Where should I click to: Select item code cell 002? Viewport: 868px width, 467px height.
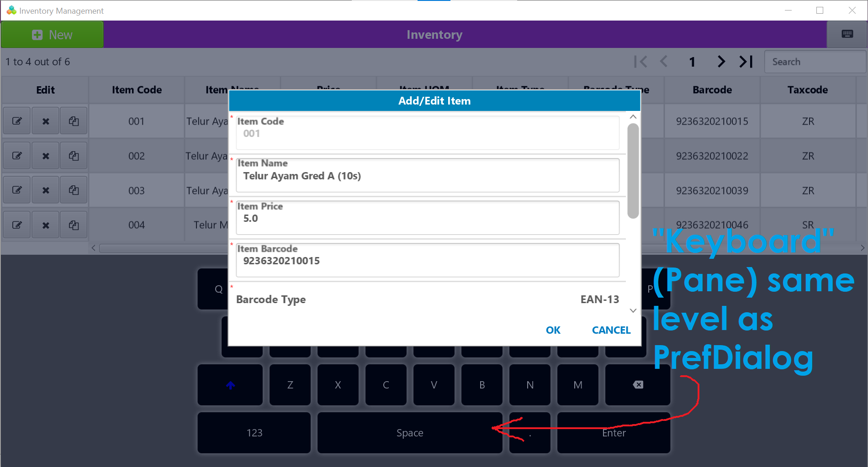coord(137,156)
